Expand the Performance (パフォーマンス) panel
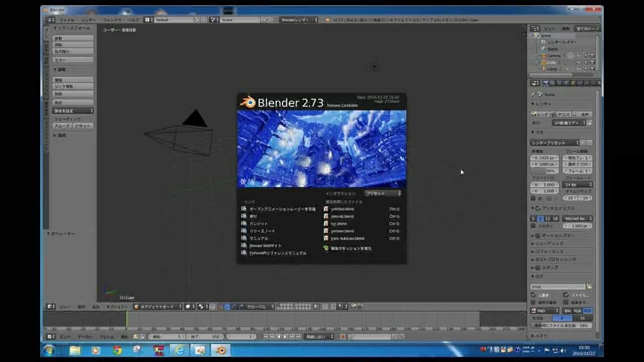The height and width of the screenshot is (362, 644). tap(550, 252)
